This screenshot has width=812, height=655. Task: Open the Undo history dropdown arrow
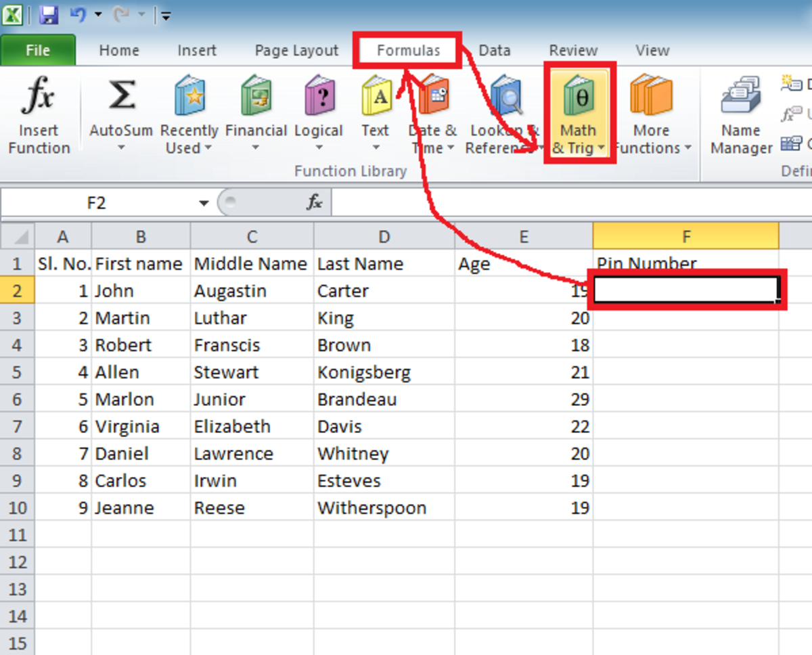point(98,14)
